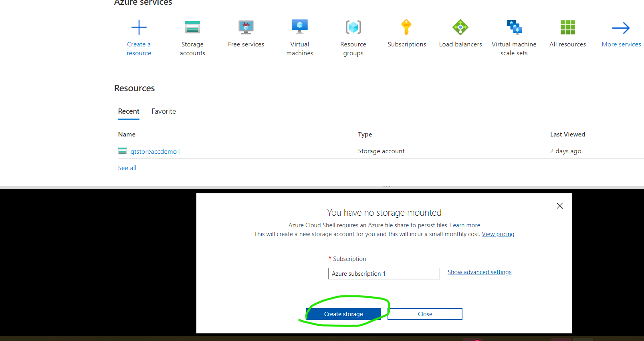The image size is (644, 341).
Task: Open the Subscription dropdown field
Action: click(x=384, y=273)
